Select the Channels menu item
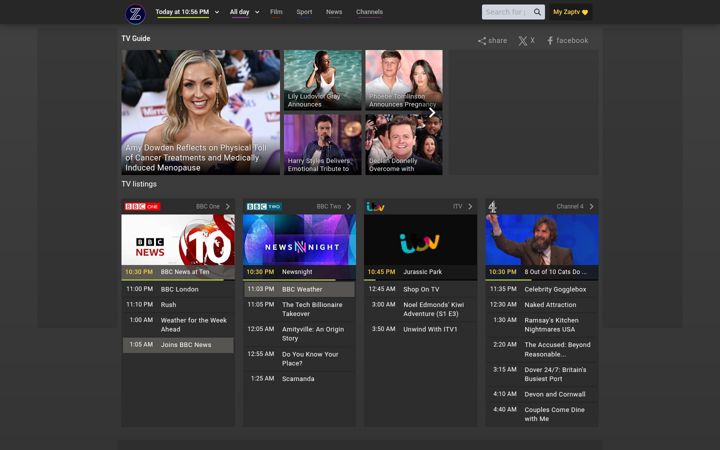This screenshot has width=720, height=450. coord(369,12)
